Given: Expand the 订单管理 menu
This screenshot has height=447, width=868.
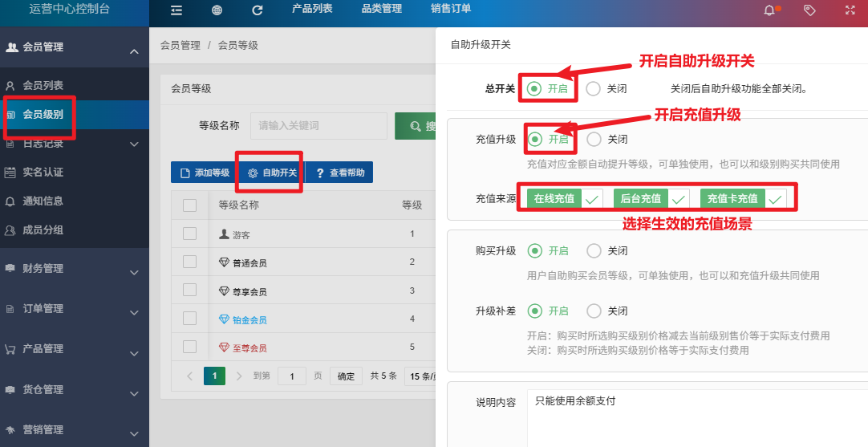Looking at the screenshot, I should [x=134, y=313].
